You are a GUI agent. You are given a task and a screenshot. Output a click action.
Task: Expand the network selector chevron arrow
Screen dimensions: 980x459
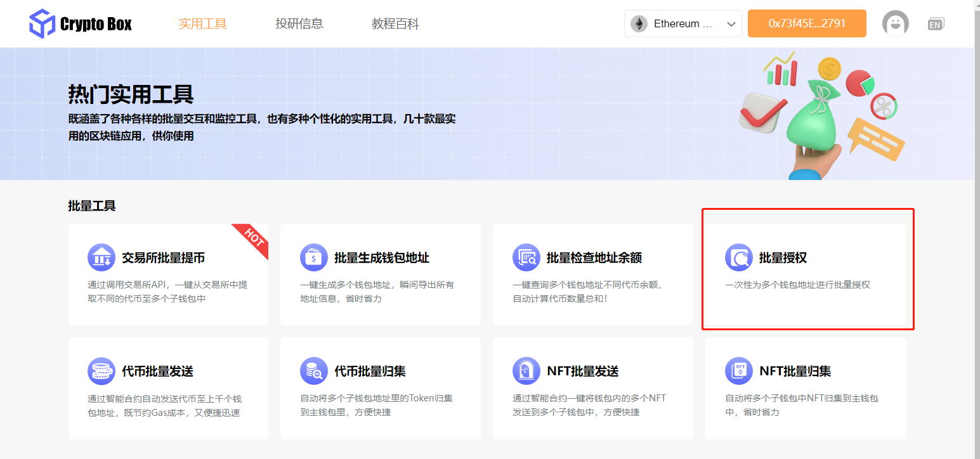click(732, 23)
